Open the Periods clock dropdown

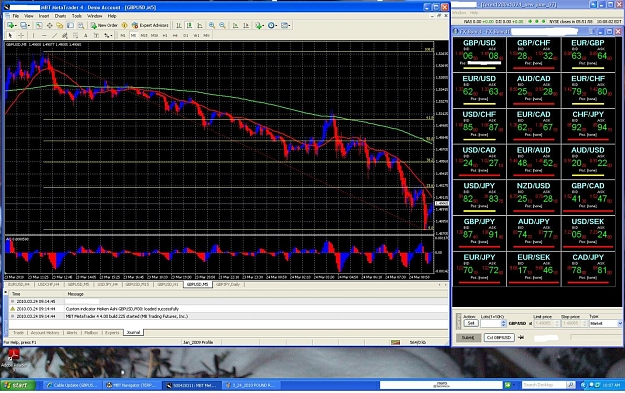(x=272, y=26)
